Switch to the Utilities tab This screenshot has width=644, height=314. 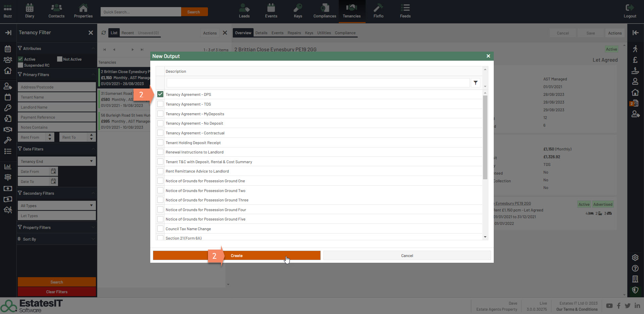[x=324, y=33]
